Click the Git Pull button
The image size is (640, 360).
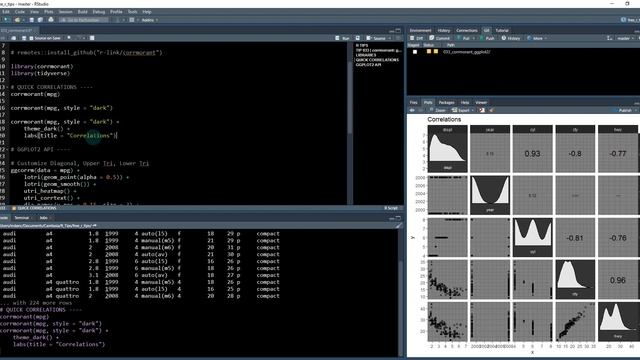[463, 38]
